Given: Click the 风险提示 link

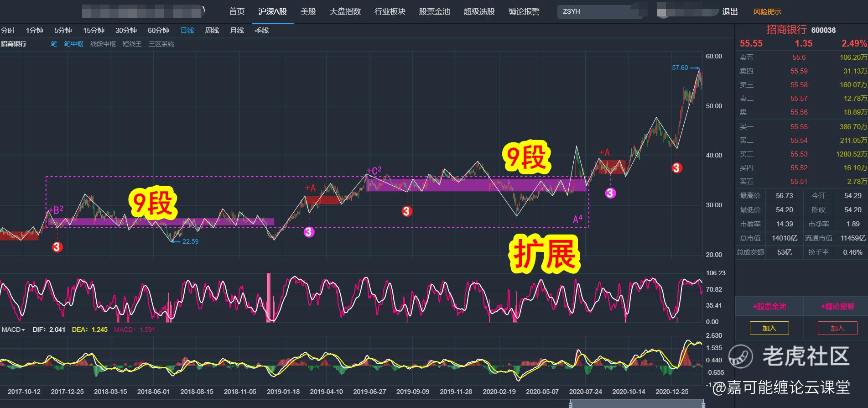Looking at the screenshot, I should [x=767, y=11].
